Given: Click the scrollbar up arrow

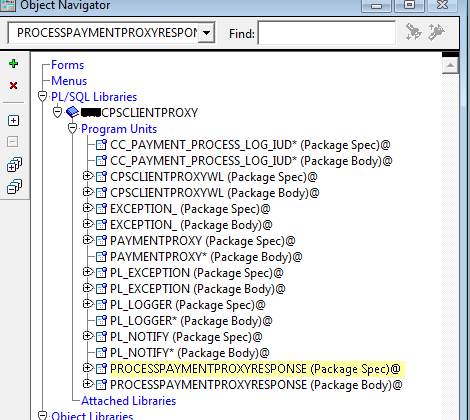Looking at the screenshot, I should pyautogui.click(x=450, y=65).
